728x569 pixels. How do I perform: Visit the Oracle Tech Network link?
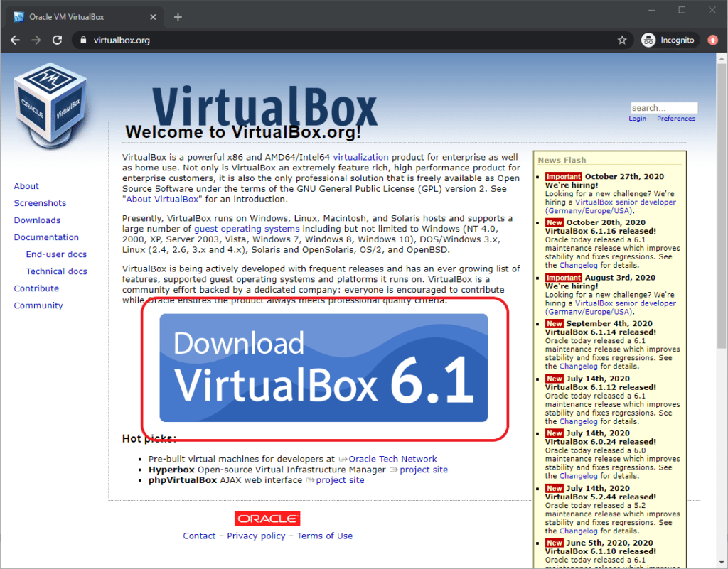click(392, 459)
